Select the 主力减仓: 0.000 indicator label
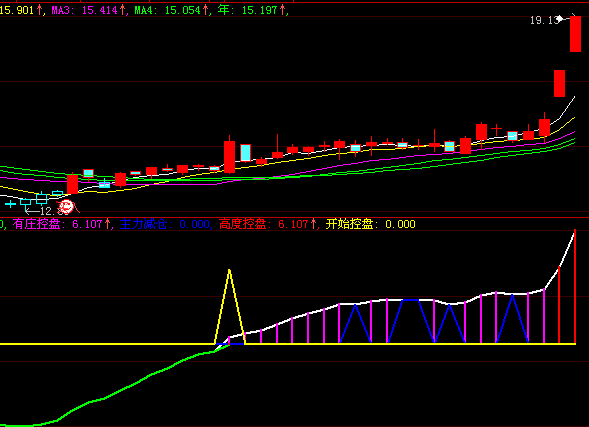This screenshot has height=427, width=589. 165,224
